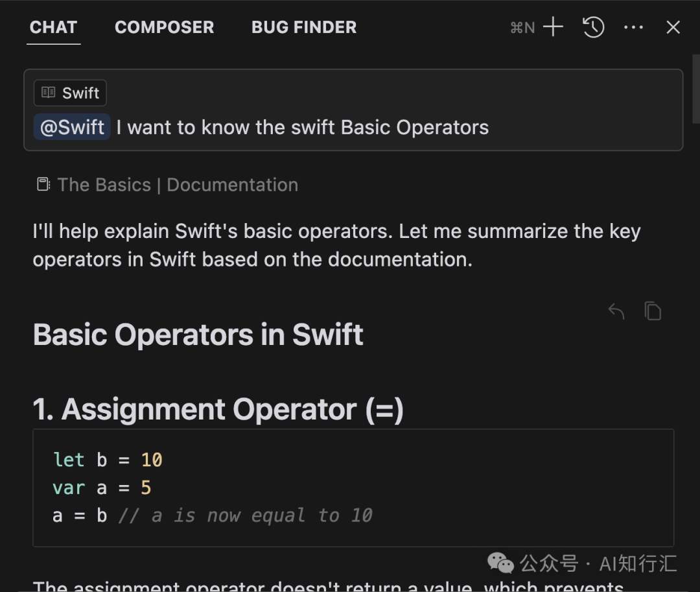Copy the response with the copy icon
700x592 pixels.
(x=653, y=311)
